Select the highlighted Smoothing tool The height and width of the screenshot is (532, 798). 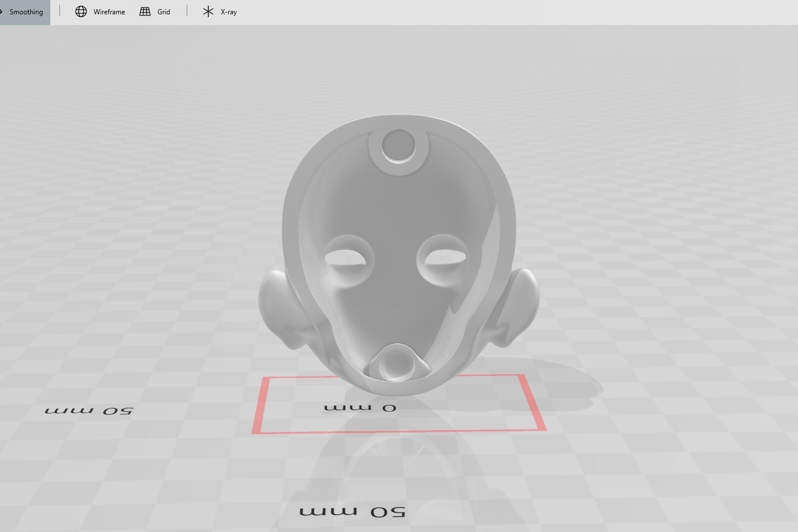(x=26, y=11)
